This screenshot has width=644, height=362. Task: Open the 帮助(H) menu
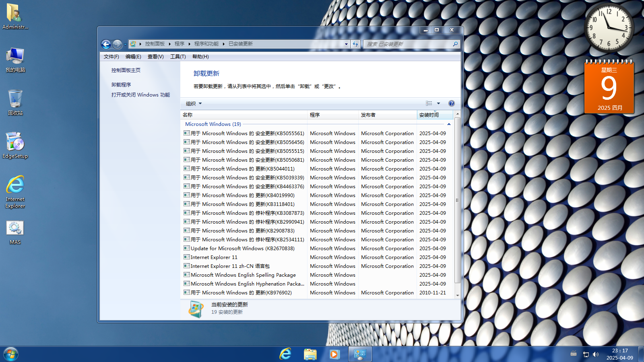pyautogui.click(x=200, y=57)
